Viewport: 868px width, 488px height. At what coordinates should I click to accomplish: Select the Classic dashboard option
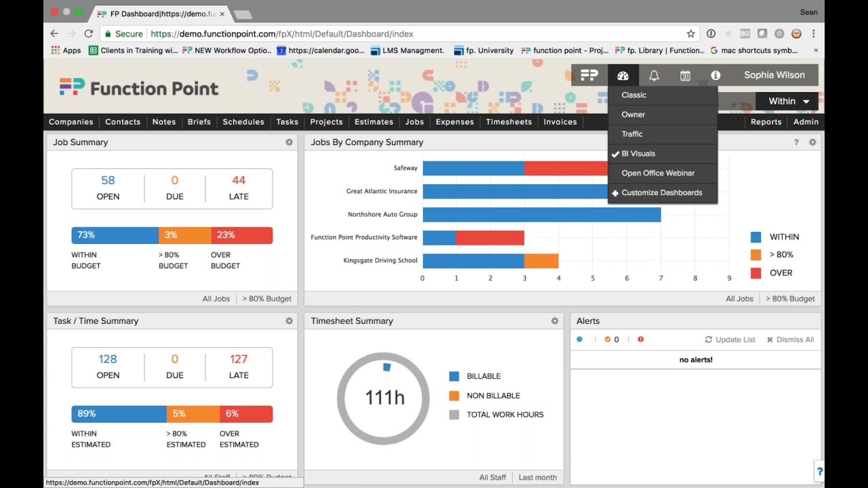(662, 95)
